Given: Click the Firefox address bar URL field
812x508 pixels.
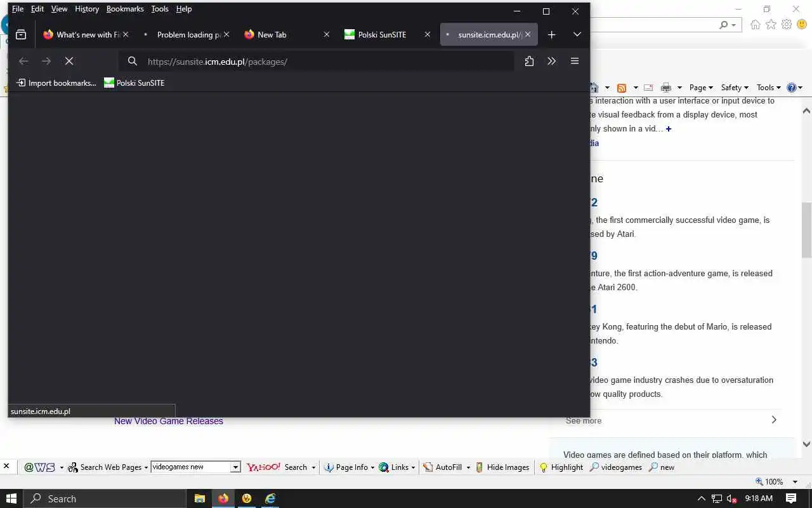Looking at the screenshot, I should (x=317, y=62).
